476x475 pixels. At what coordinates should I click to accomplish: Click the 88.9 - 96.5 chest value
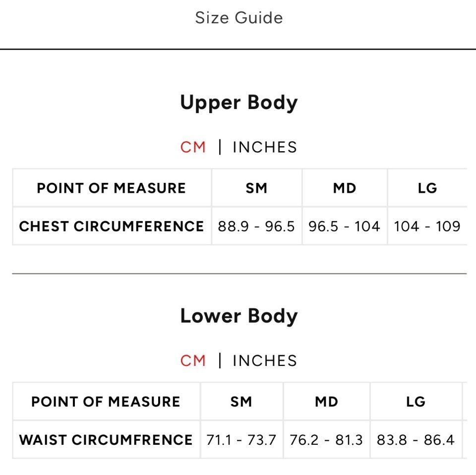click(x=256, y=227)
